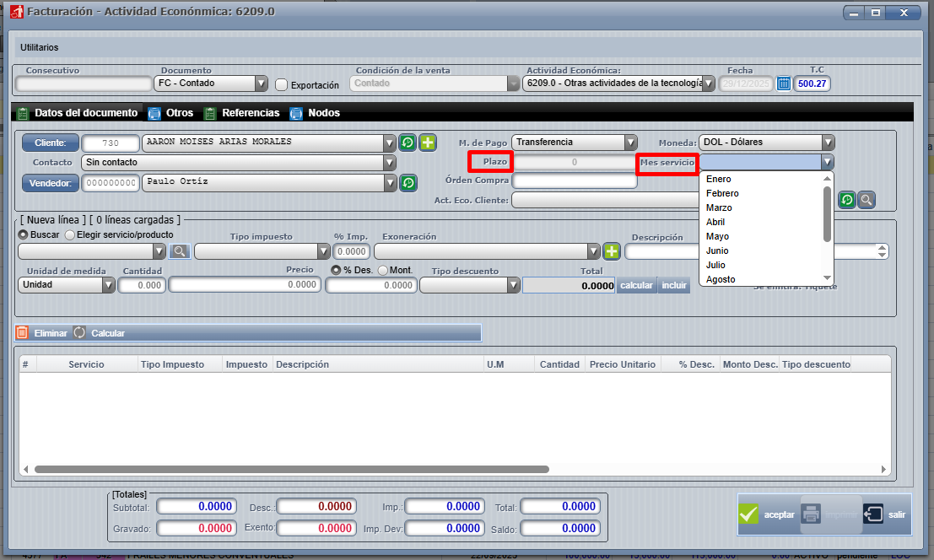
Task: Choose the Mont. discount radio option
Action: click(x=382, y=271)
